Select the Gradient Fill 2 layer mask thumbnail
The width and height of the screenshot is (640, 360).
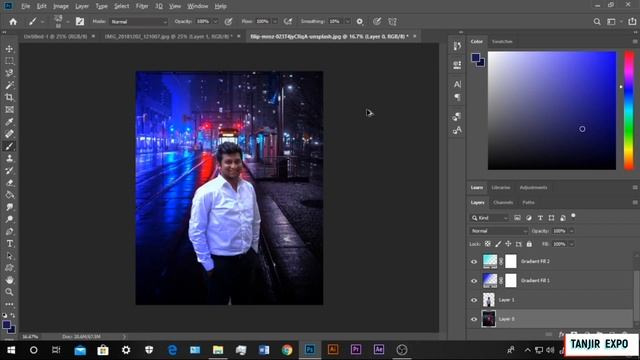click(511, 261)
